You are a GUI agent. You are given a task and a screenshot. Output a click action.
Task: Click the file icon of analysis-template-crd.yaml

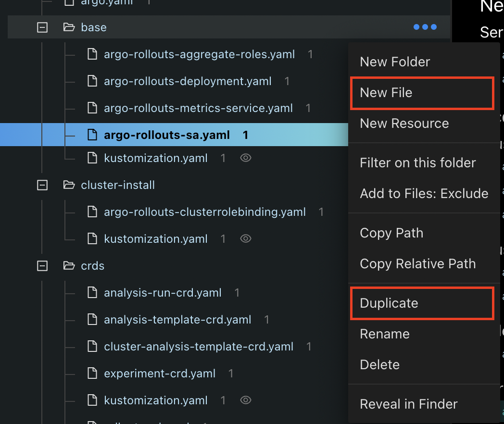92,319
